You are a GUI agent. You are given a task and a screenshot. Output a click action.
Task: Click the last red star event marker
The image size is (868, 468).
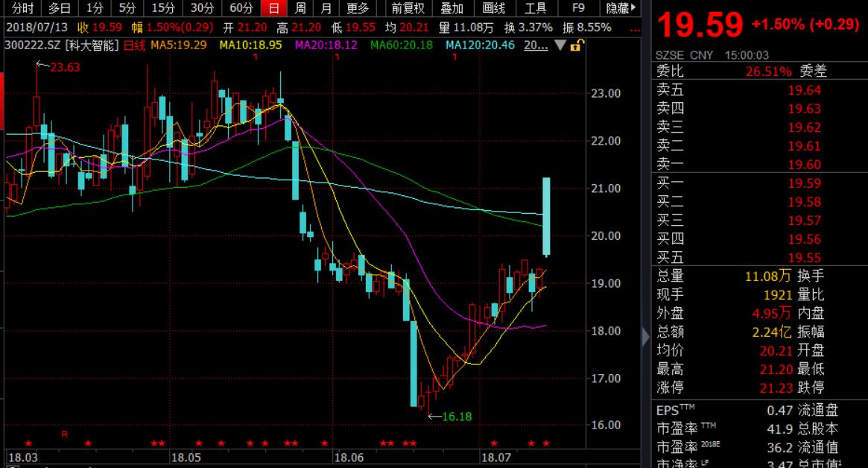(546, 443)
